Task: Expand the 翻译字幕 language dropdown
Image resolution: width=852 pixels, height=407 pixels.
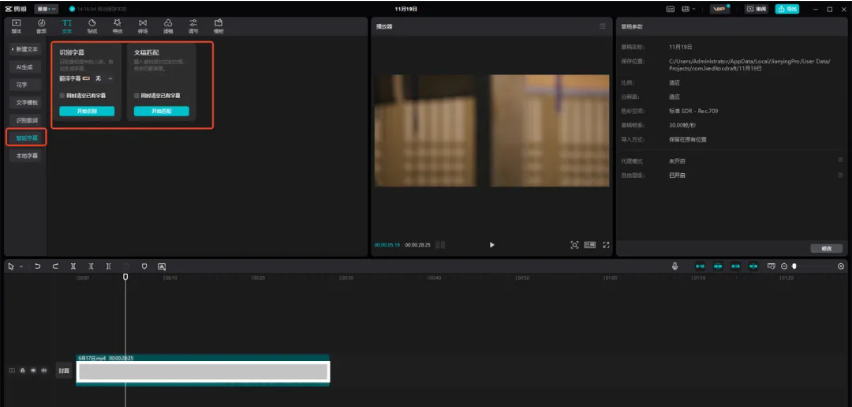Action: (110, 77)
